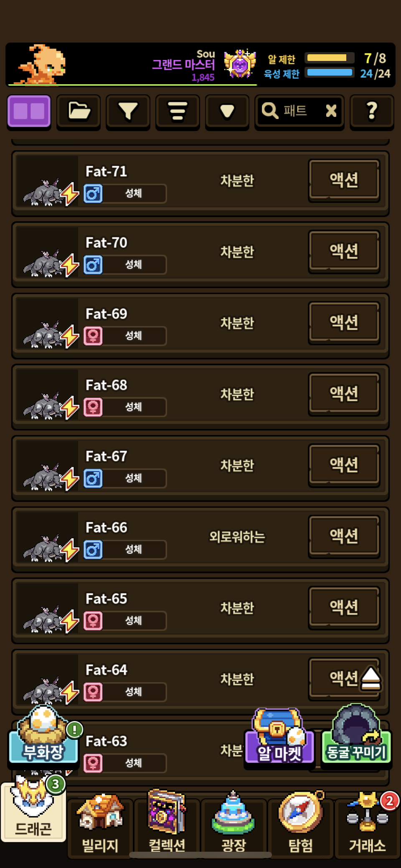401x868 pixels.
Task: Toggle the purple grid view button
Action: pos(29,111)
